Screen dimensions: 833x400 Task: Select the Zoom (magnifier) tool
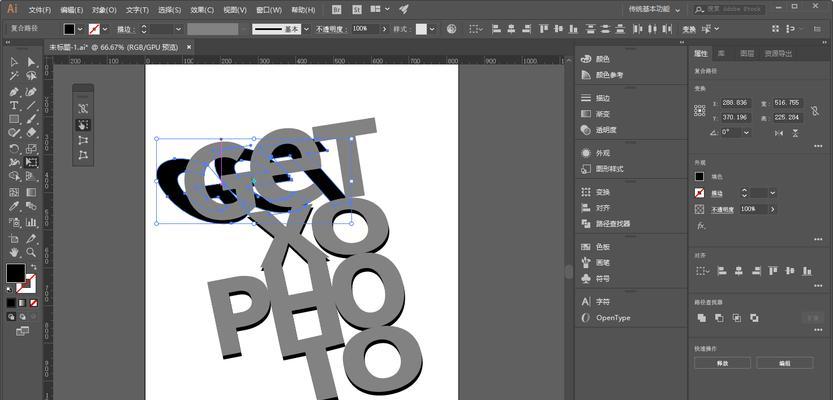click(31, 252)
